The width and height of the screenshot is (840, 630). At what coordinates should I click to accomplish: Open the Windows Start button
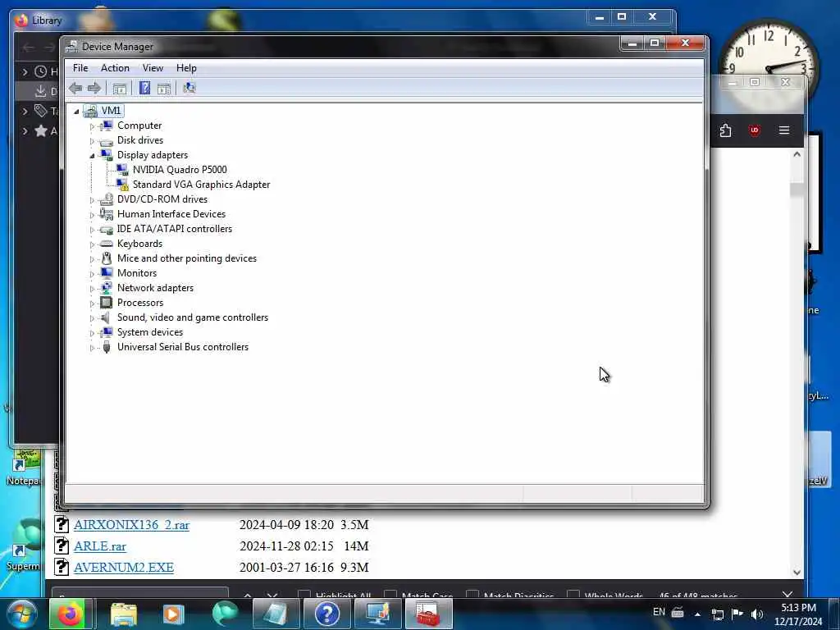tap(22, 614)
